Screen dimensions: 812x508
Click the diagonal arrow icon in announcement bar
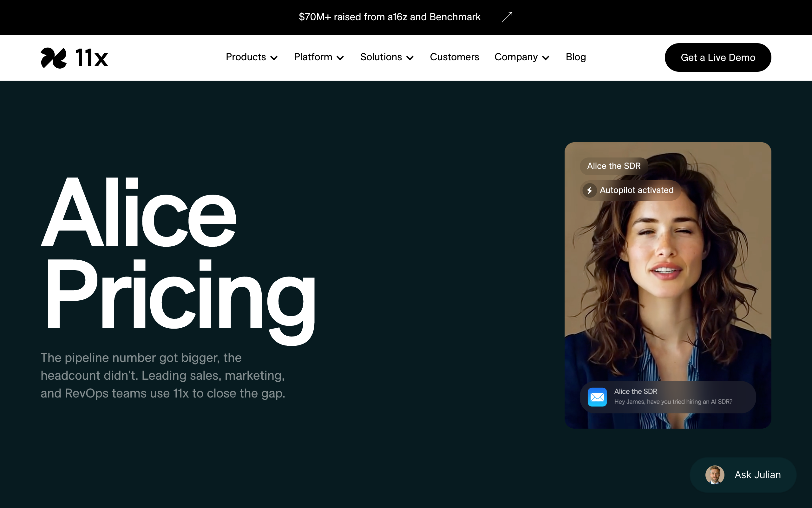507,17
